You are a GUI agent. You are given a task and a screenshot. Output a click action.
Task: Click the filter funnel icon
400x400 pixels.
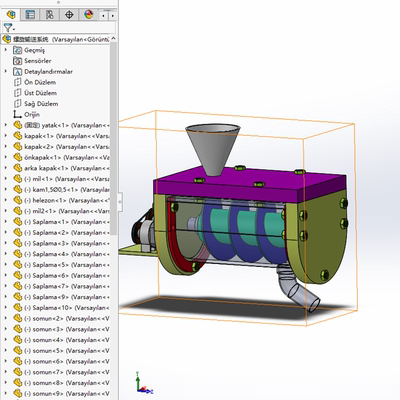click(x=8, y=28)
